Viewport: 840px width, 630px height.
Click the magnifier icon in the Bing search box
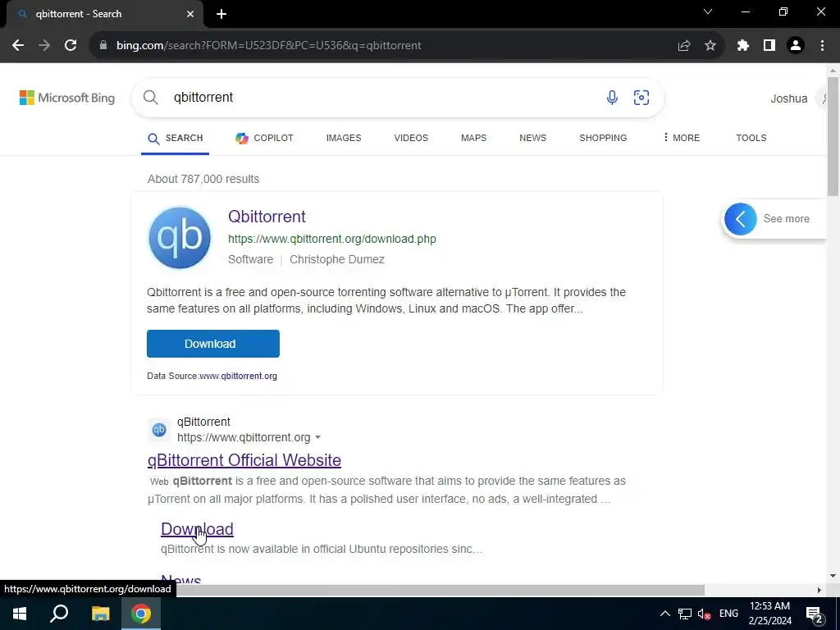click(x=151, y=98)
